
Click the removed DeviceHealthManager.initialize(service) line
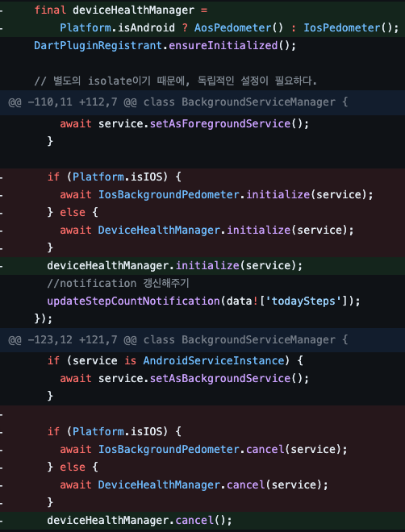(207, 230)
